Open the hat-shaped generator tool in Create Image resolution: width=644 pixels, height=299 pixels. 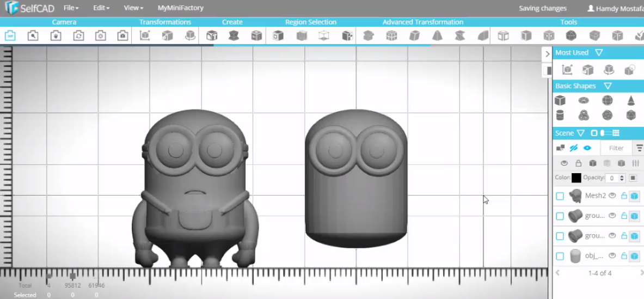point(234,36)
